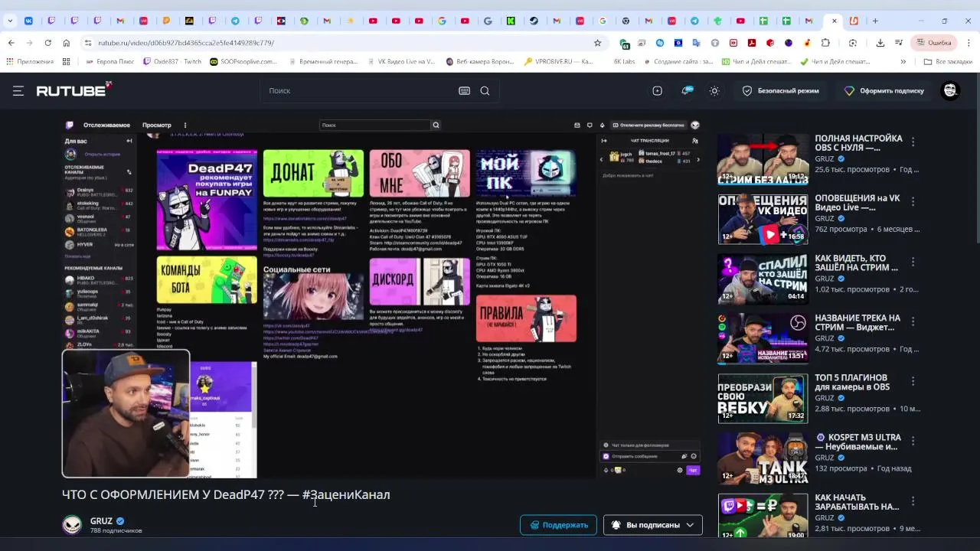980x551 pixels.
Task: Open the ТОП 5 ПЛАГИНОВ для камеры title
Action: [x=852, y=382]
